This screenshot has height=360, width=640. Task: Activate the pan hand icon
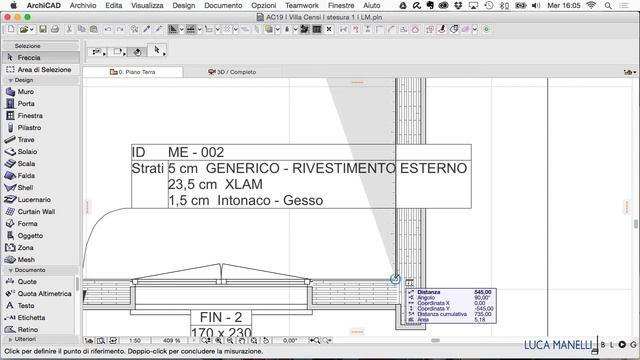pos(242,340)
